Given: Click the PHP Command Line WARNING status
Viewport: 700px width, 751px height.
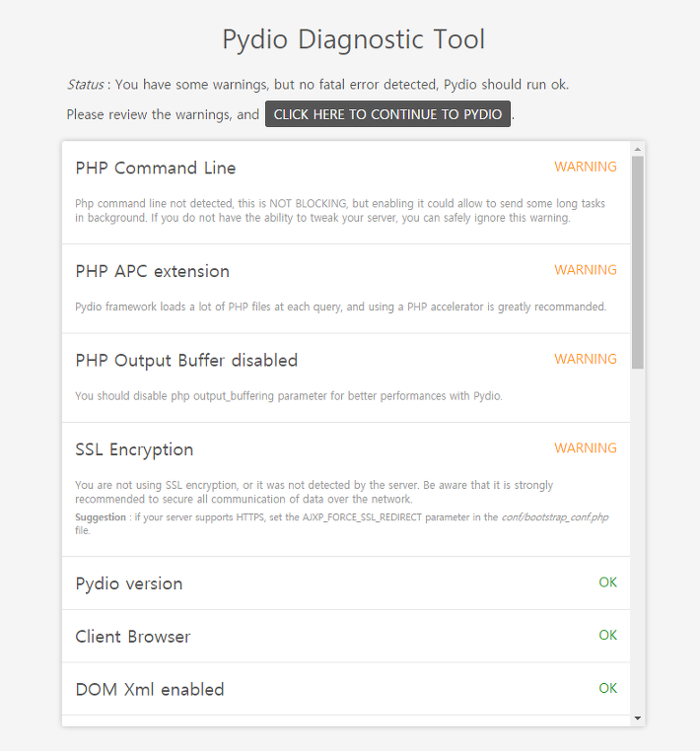Looking at the screenshot, I should click(586, 167).
